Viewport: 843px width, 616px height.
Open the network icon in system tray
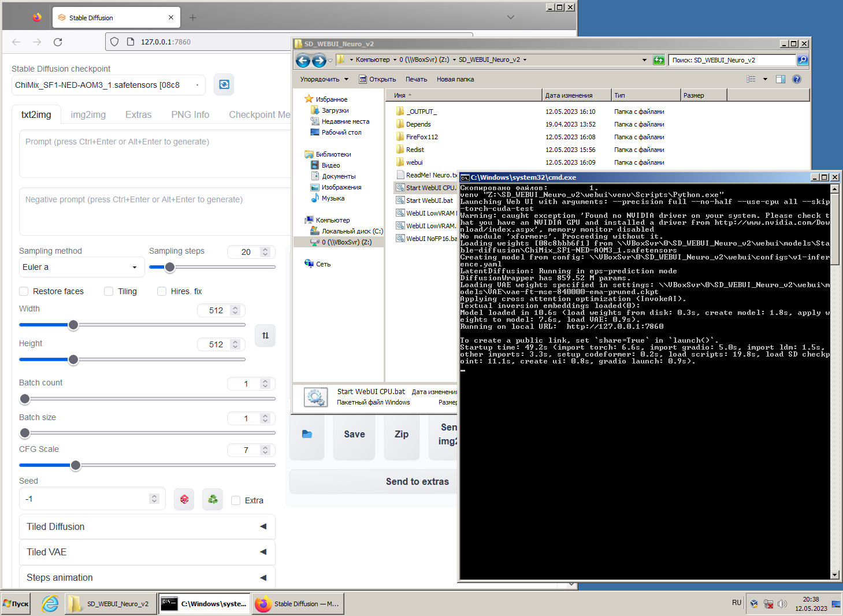pos(768,604)
